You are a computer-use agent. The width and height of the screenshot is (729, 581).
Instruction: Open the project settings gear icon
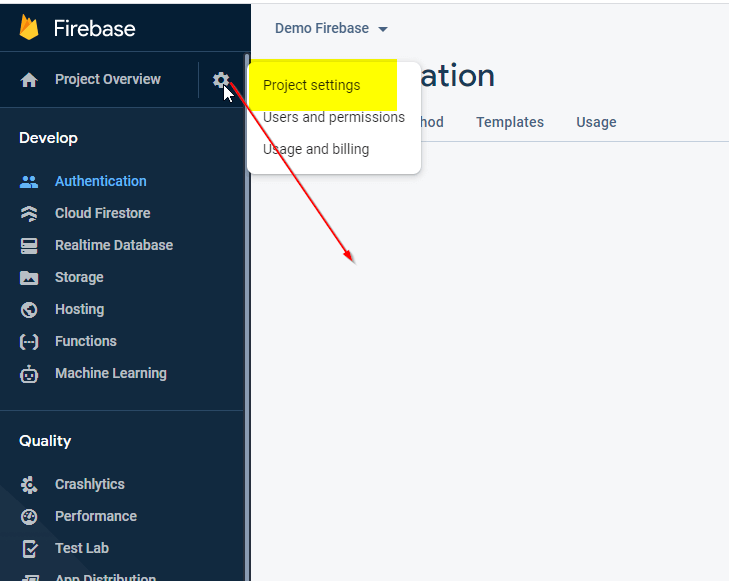pyautogui.click(x=221, y=80)
